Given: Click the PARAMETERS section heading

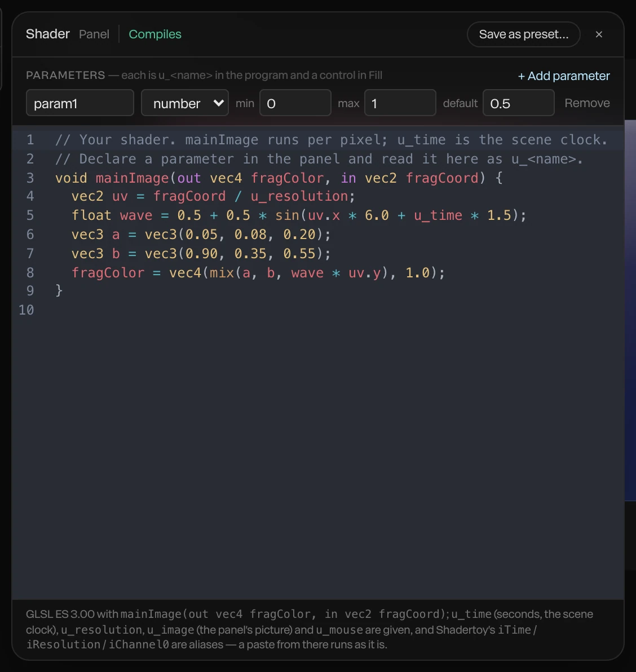Looking at the screenshot, I should pos(65,76).
